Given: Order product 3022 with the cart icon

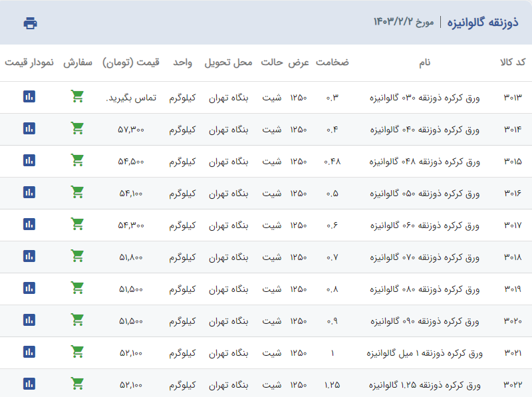Looking at the screenshot, I should (77, 384).
